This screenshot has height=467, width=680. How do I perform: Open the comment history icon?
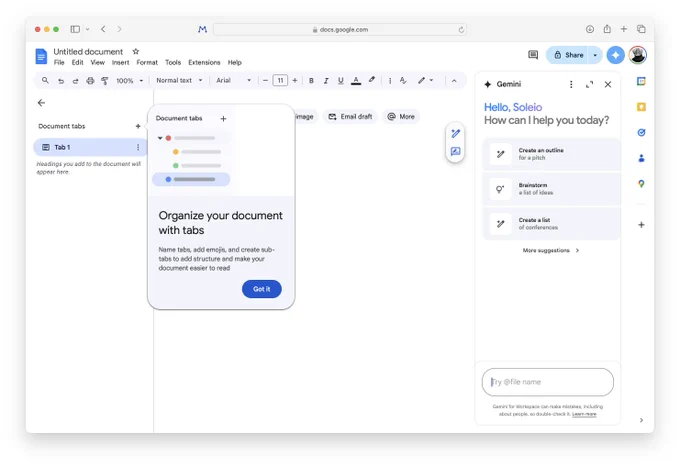coord(533,55)
